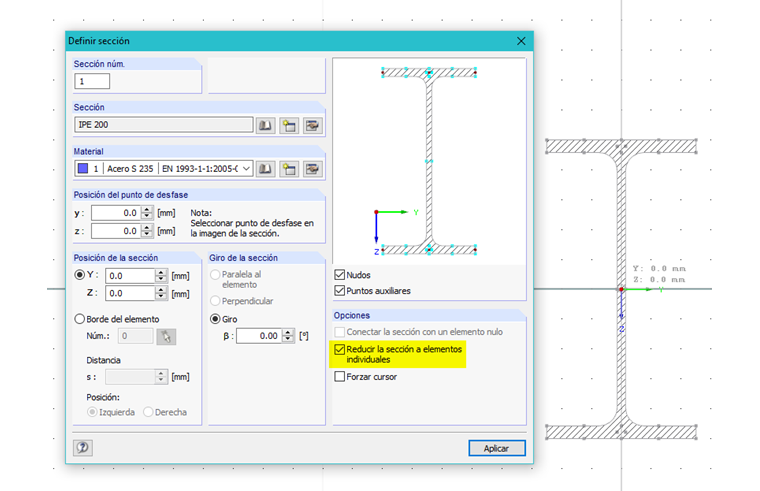
Task: Click the Distancia s input field
Action: [x=130, y=377]
